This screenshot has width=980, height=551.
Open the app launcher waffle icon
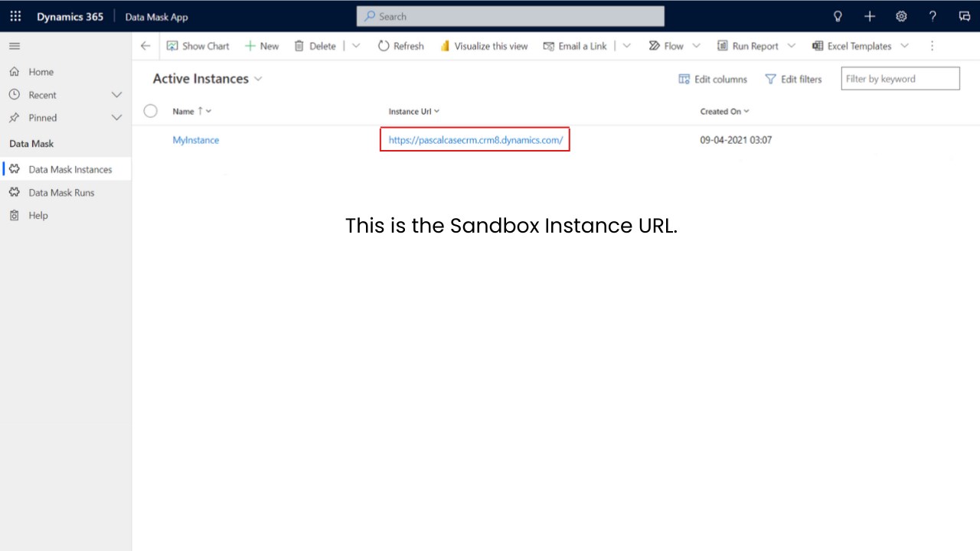point(15,16)
